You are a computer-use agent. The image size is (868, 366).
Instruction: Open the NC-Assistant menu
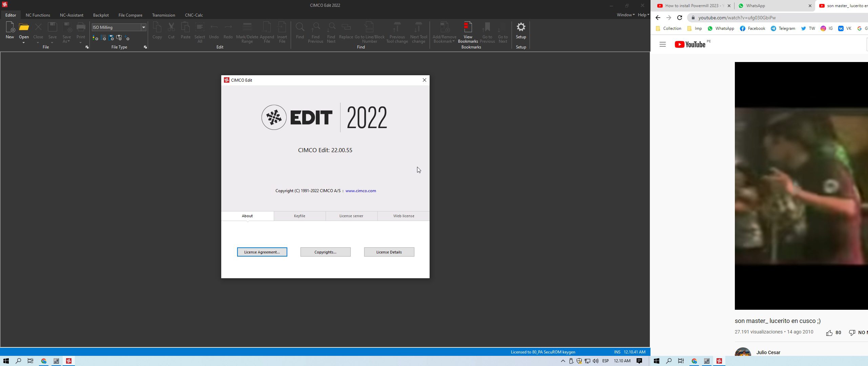tap(71, 15)
